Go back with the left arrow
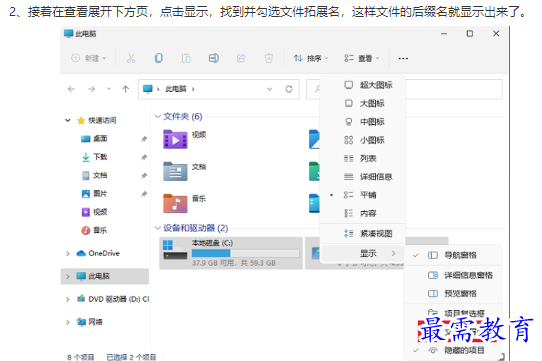 72,89
